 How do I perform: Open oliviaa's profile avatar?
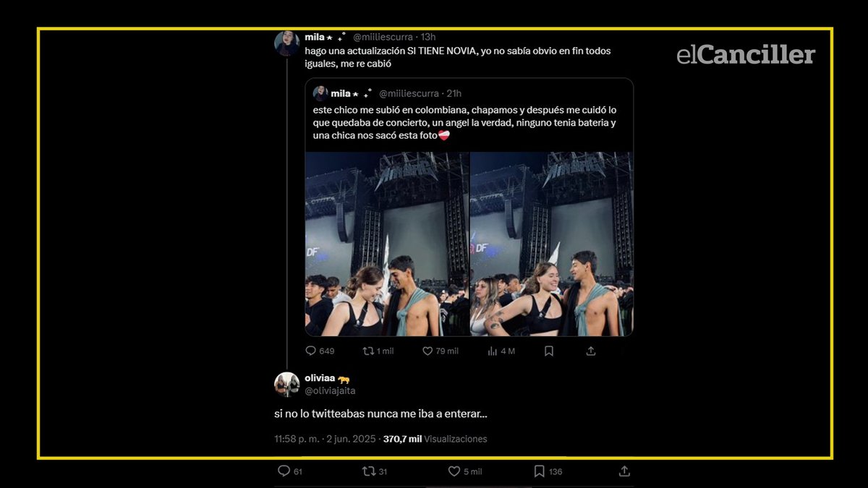click(x=287, y=384)
